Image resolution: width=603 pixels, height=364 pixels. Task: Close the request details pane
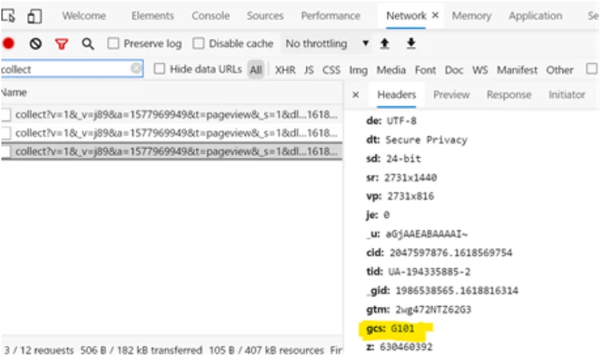point(356,94)
